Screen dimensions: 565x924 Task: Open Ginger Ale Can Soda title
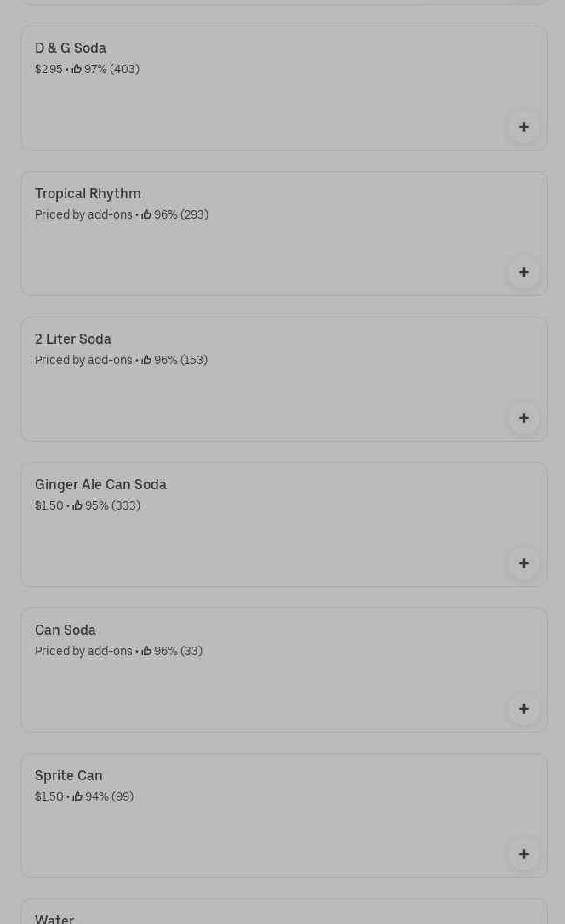[x=100, y=485]
